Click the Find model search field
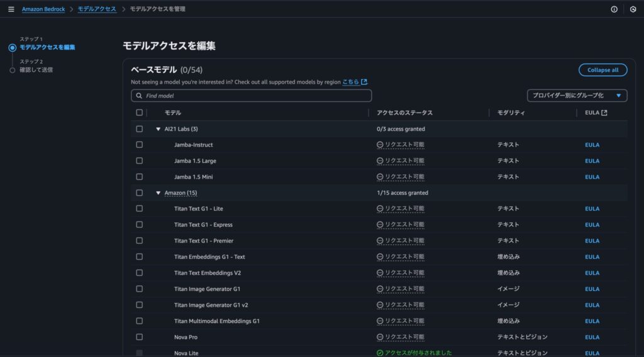Screen dimensions: 644x357 point(252,96)
